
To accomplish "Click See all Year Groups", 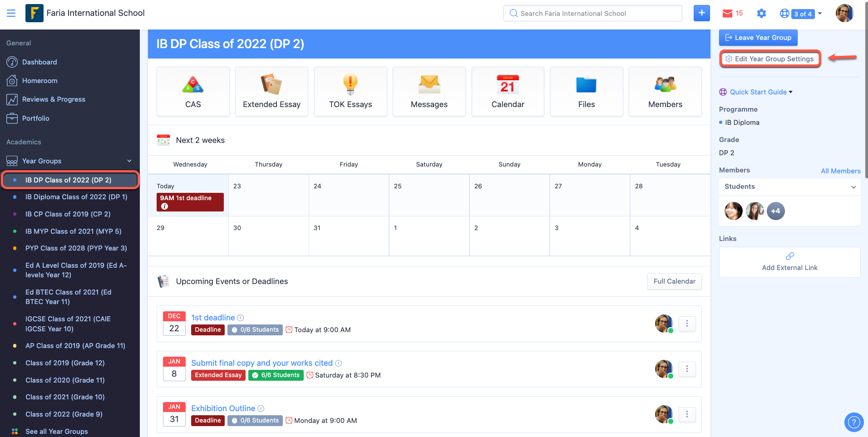I will pos(57,432).
